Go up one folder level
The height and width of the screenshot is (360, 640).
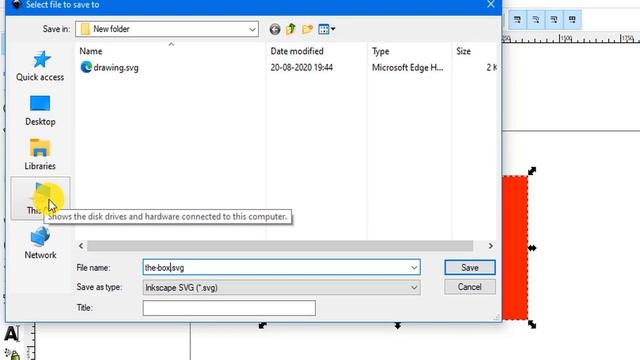click(291, 29)
